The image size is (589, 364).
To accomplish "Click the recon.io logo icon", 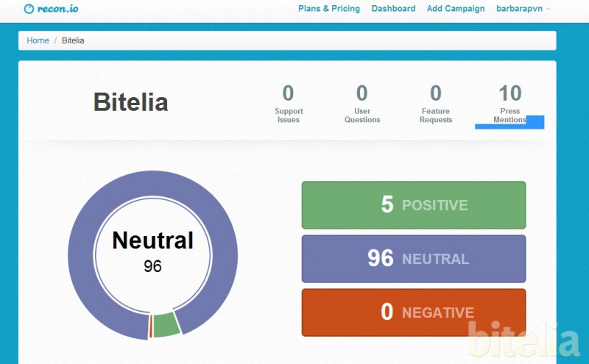I will tap(29, 9).
